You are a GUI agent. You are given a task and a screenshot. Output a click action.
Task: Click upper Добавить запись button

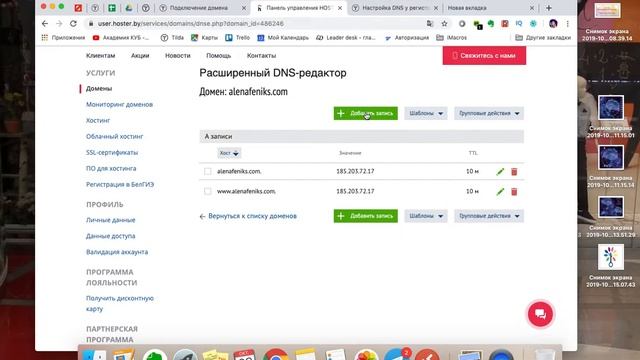(x=366, y=113)
